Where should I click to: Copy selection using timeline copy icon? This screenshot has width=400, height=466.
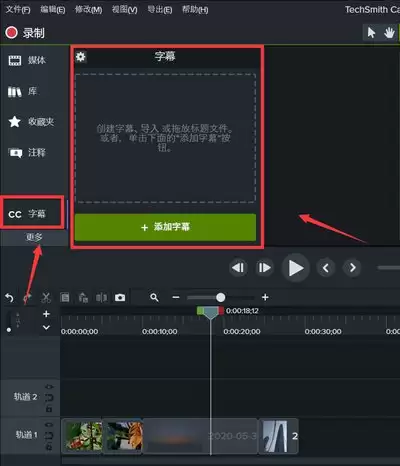[x=65, y=297]
